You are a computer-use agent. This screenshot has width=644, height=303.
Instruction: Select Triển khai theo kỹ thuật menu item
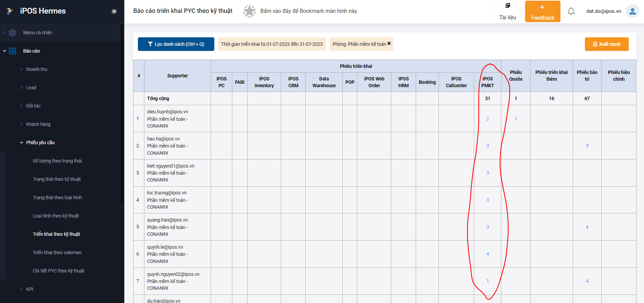point(56,234)
